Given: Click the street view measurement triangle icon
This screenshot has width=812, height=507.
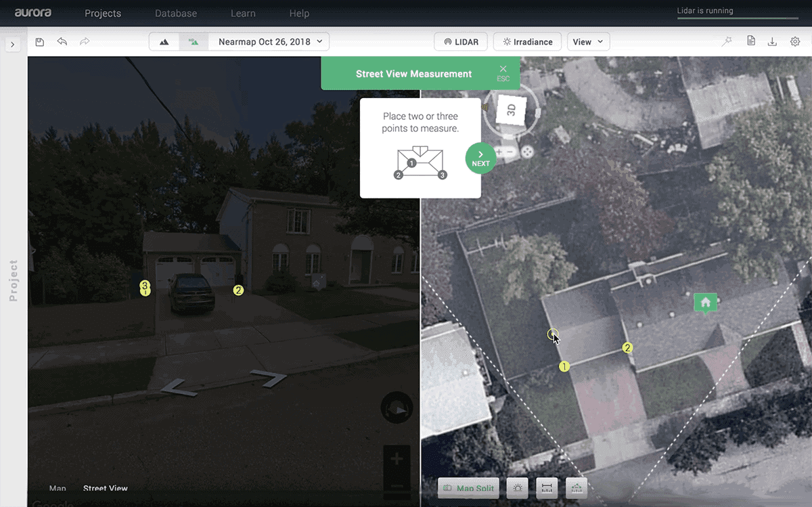Looking at the screenshot, I should [x=576, y=488].
